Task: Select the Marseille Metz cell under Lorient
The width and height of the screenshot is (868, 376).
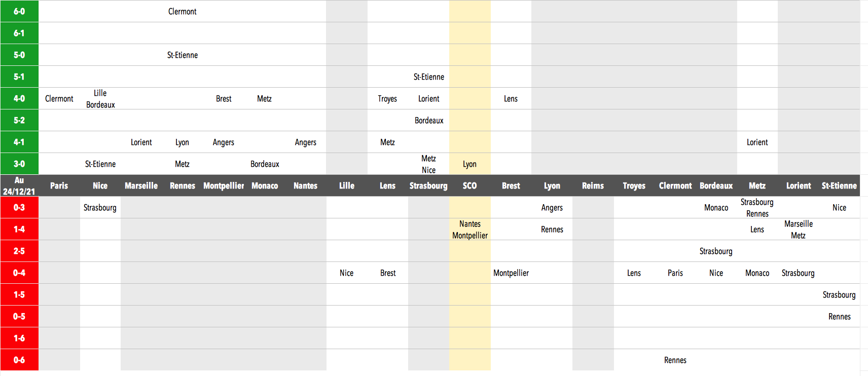Action: pyautogui.click(x=798, y=230)
